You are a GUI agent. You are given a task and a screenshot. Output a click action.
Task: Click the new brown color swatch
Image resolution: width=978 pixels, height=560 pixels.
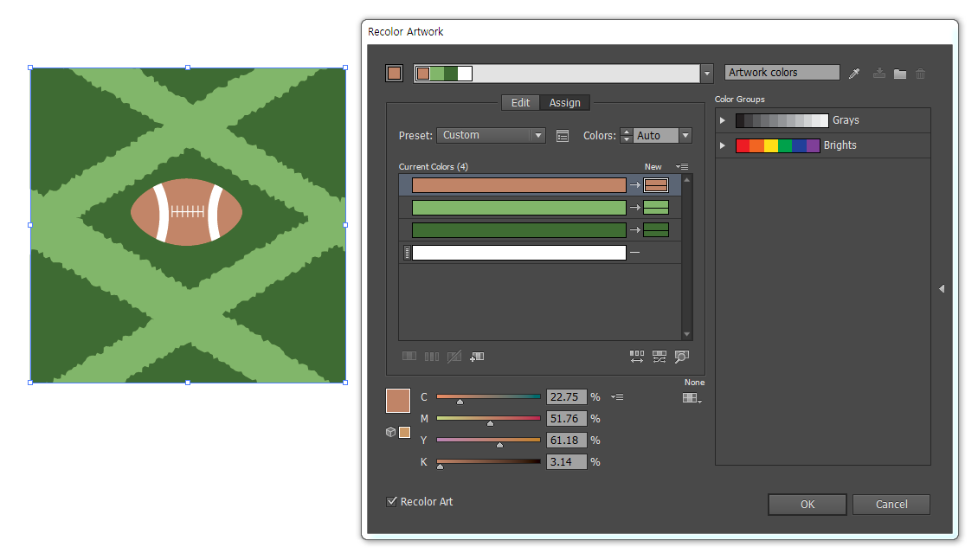(656, 185)
